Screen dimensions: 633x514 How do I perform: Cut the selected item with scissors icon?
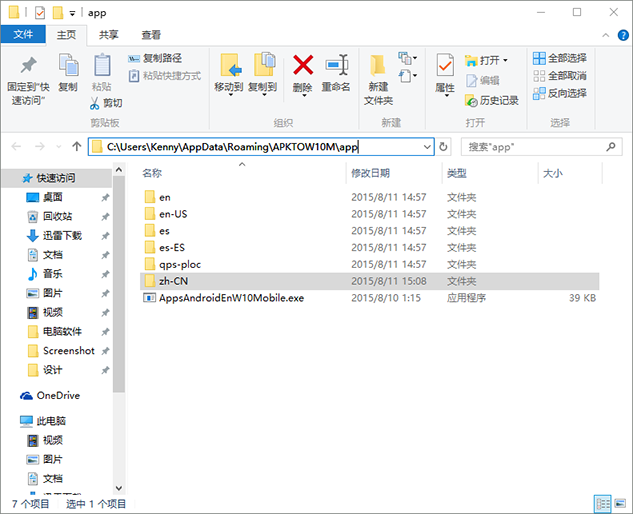pos(106,103)
